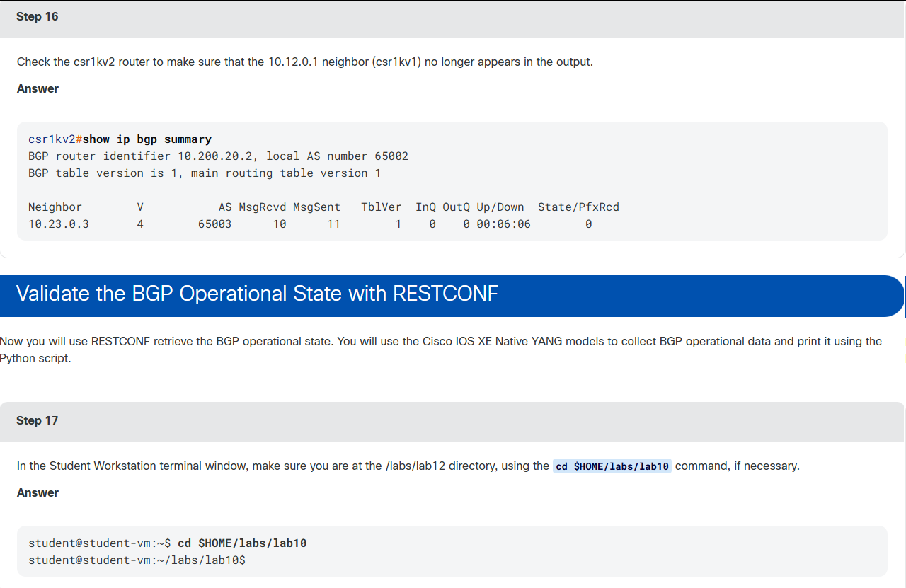Click the Up/Down value 00:06:06

[x=503, y=224]
